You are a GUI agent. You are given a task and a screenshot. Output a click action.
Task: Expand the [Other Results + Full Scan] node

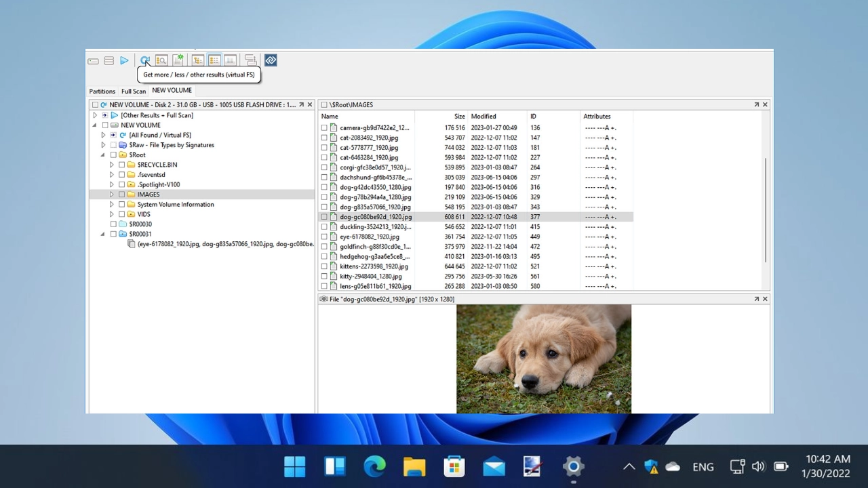[x=95, y=115]
